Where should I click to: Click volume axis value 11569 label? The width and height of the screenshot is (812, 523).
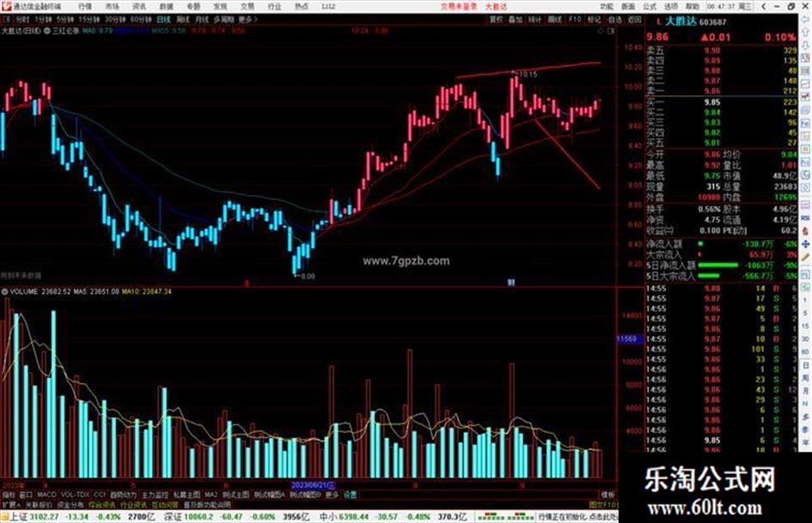tap(629, 338)
